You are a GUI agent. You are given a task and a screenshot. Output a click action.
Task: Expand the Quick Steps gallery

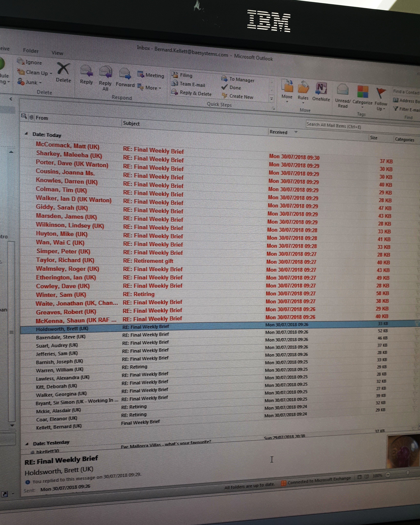271,99
